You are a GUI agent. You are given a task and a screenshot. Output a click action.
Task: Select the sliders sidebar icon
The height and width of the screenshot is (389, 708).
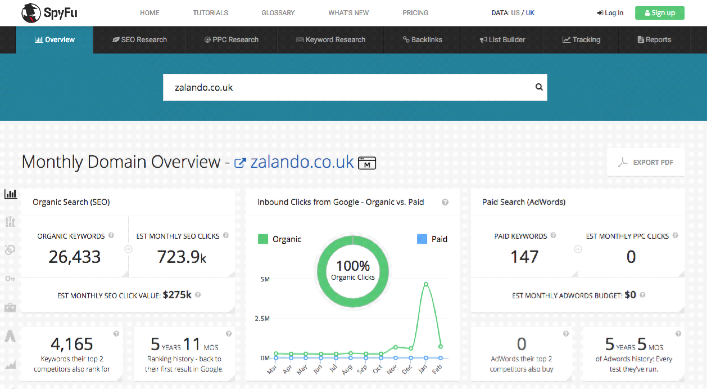pyautogui.click(x=10, y=222)
